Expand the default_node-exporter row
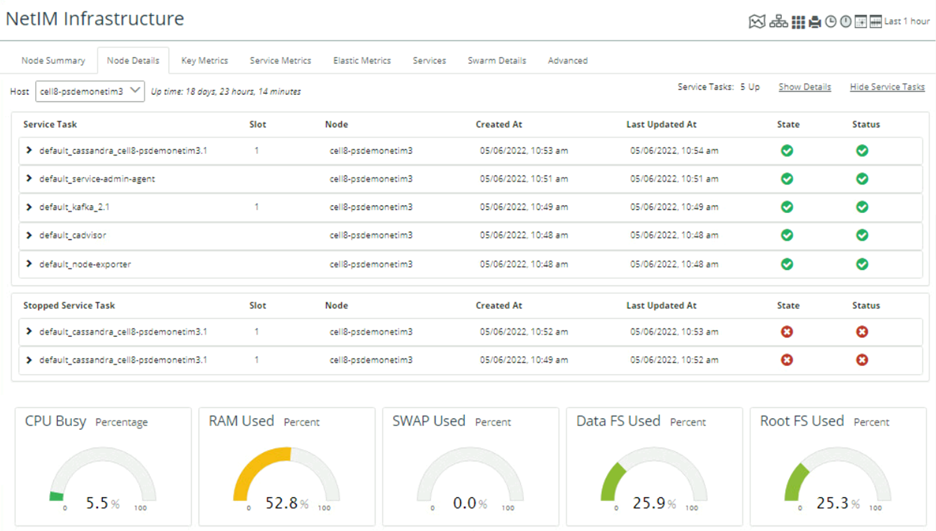 coord(29,264)
